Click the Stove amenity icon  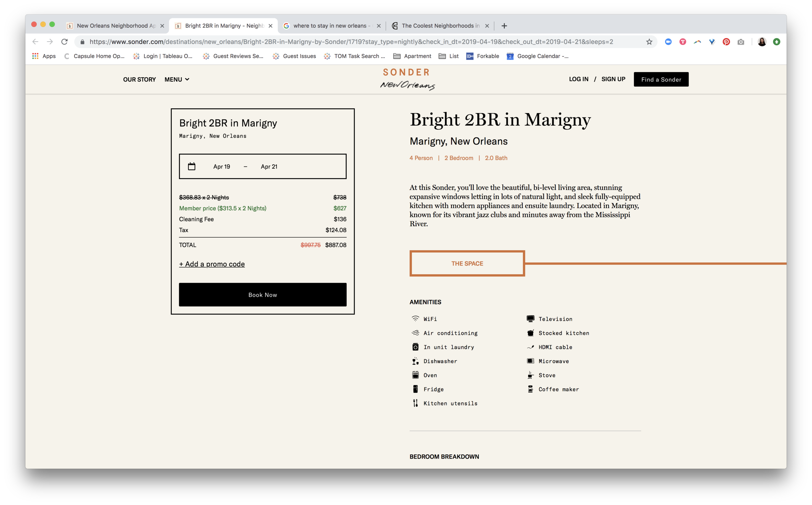530,375
